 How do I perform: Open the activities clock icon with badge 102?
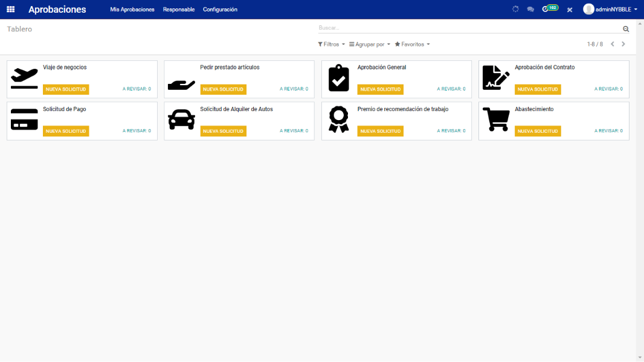pos(546,9)
